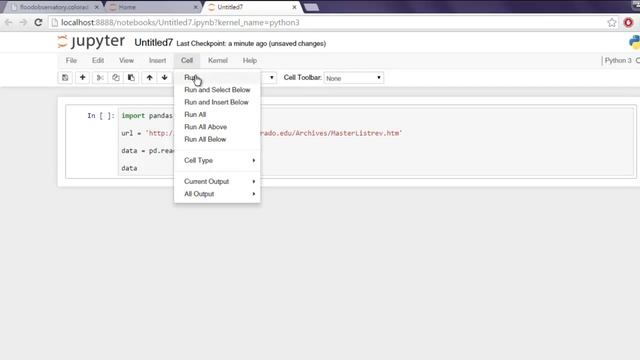
Task: Paste cell below icon
Action: (131, 78)
